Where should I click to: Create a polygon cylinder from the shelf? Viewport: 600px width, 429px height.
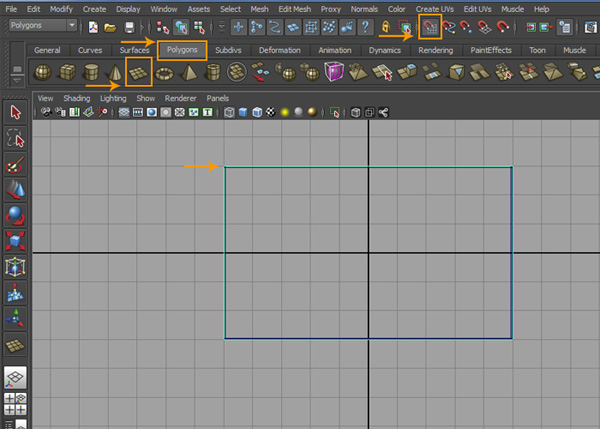coord(91,72)
